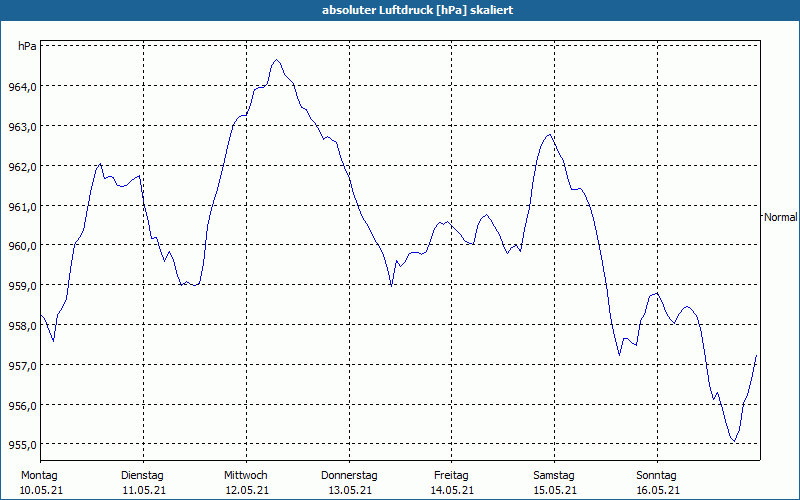Click the 'Normal' label on right axis

[780, 217]
